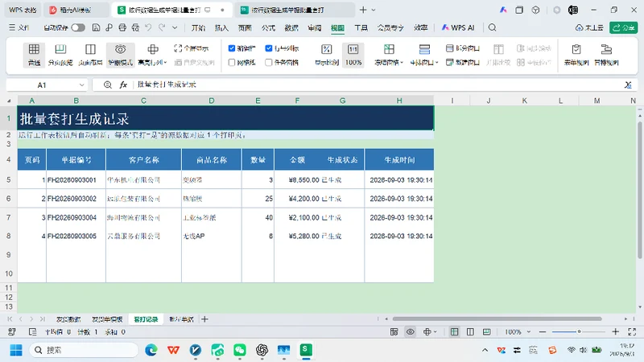The width and height of the screenshot is (644, 362).
Task: Open the Freeze Panes dropdown
Action: [x=401, y=63]
